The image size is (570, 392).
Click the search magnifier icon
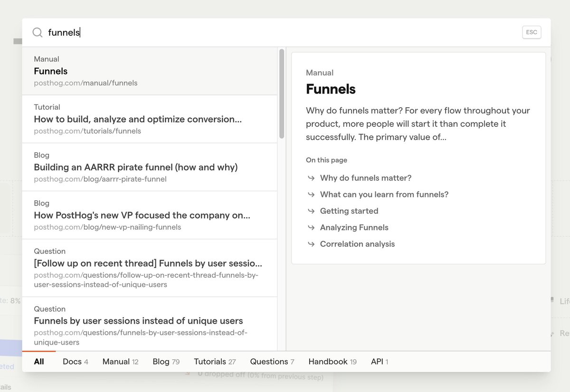pos(37,32)
